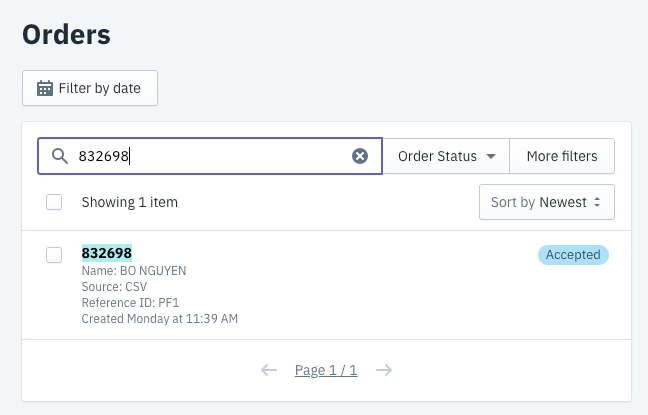
Task: Open the Sort by Newest dropdown
Action: pos(546,202)
